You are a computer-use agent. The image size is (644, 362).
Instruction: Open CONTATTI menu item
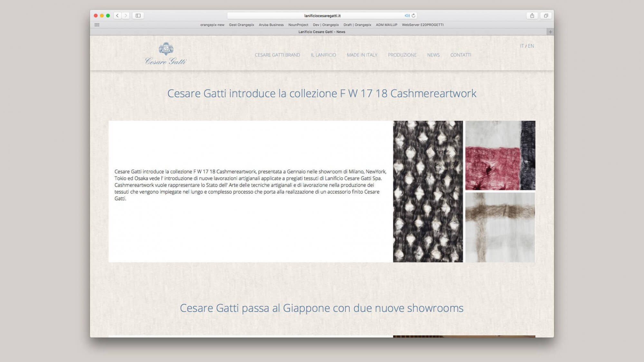(x=461, y=55)
